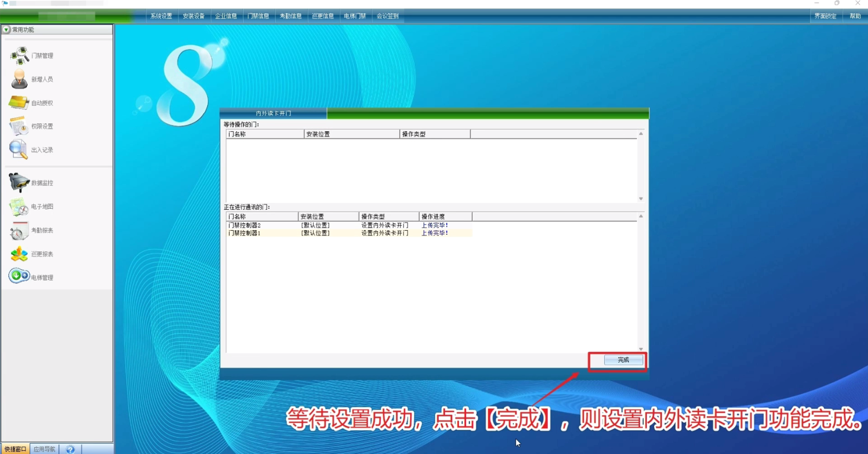
Task: Open 自动授权 card icon
Action: (x=19, y=103)
